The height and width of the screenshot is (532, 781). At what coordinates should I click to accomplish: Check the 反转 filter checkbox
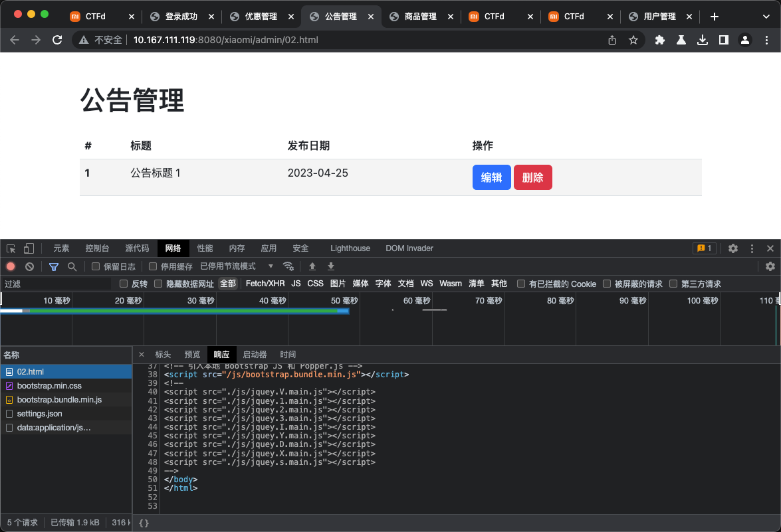coord(123,284)
